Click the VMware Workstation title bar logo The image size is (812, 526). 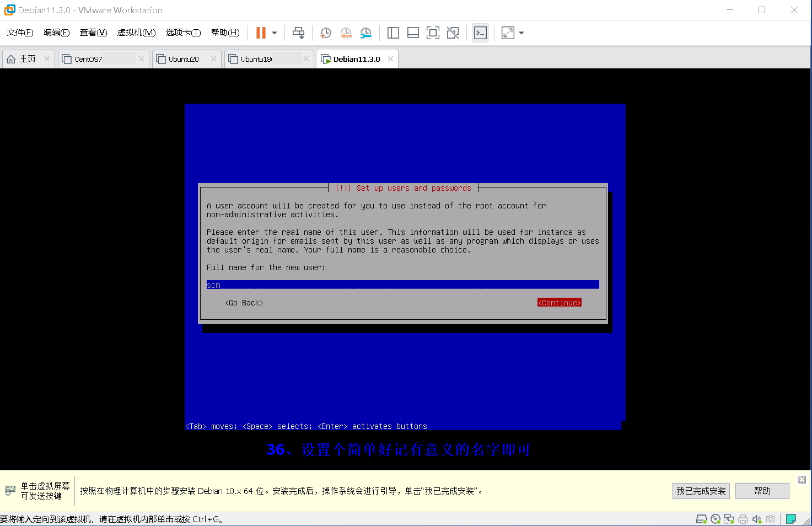pyautogui.click(x=9, y=10)
